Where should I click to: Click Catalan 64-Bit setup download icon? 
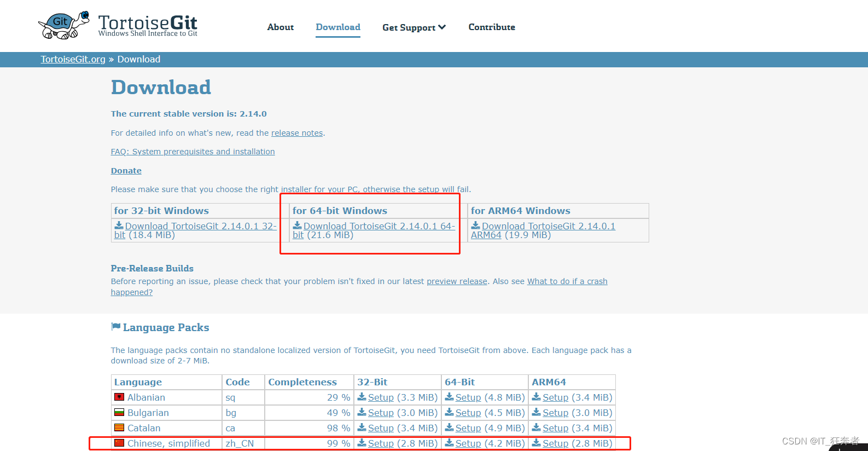[449, 427]
